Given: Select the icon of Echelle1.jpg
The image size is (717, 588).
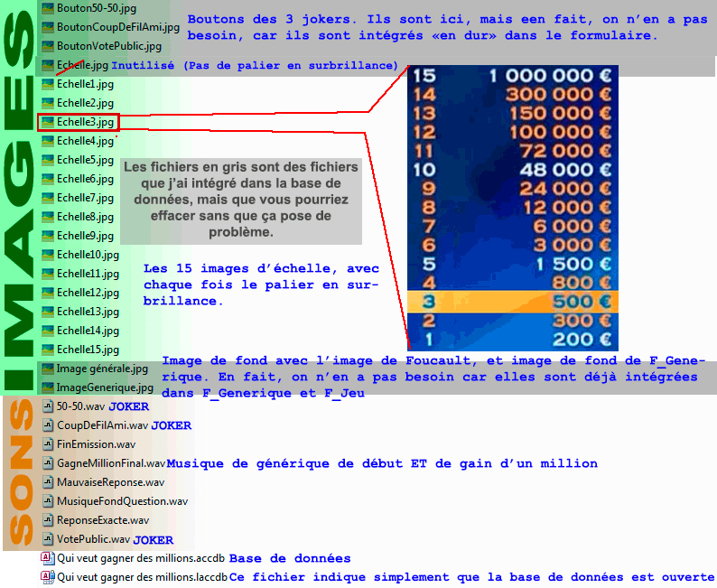Looking at the screenshot, I should (x=48, y=84).
